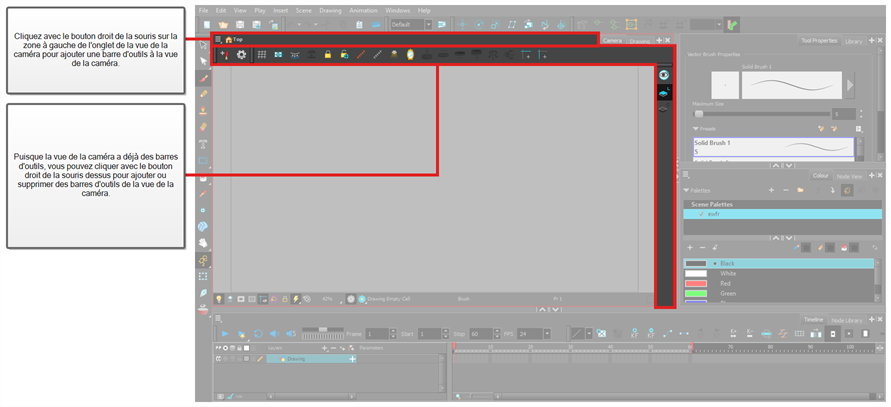Collapse the Palettes section
Viewport: 891px width, 407px height.
(x=686, y=190)
